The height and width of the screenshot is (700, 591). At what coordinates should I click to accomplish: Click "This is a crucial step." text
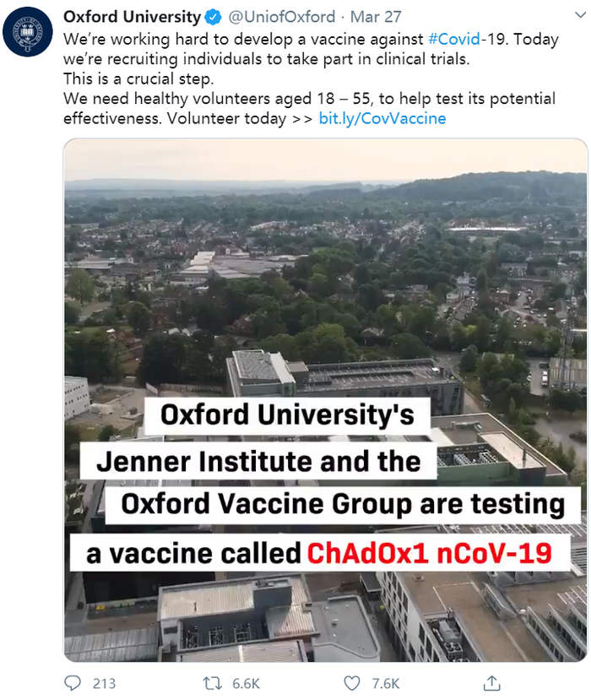click(140, 79)
